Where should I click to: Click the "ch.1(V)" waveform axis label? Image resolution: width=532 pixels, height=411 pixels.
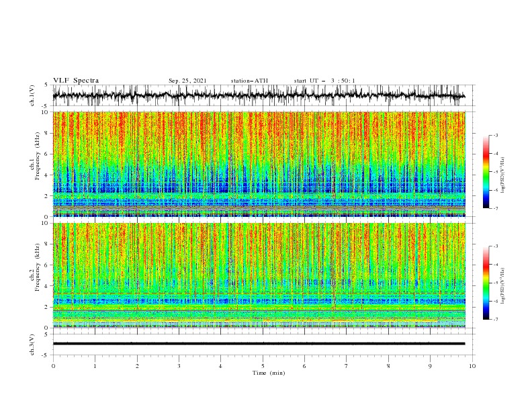point(32,95)
